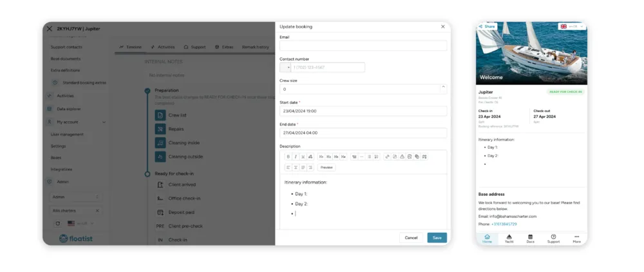Open the country code dropdown for Contact number

(x=285, y=68)
